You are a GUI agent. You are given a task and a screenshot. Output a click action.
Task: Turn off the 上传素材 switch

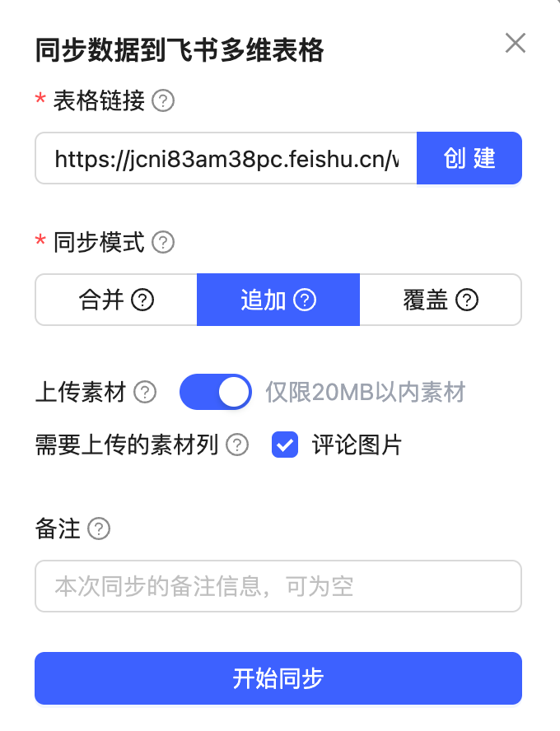click(216, 393)
